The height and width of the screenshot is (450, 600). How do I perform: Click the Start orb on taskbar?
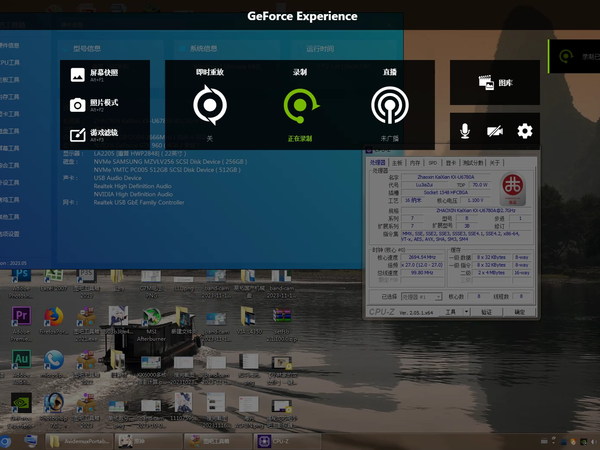pos(5,441)
